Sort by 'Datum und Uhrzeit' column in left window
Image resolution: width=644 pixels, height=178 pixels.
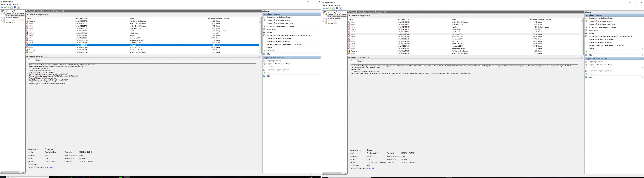click(x=101, y=18)
